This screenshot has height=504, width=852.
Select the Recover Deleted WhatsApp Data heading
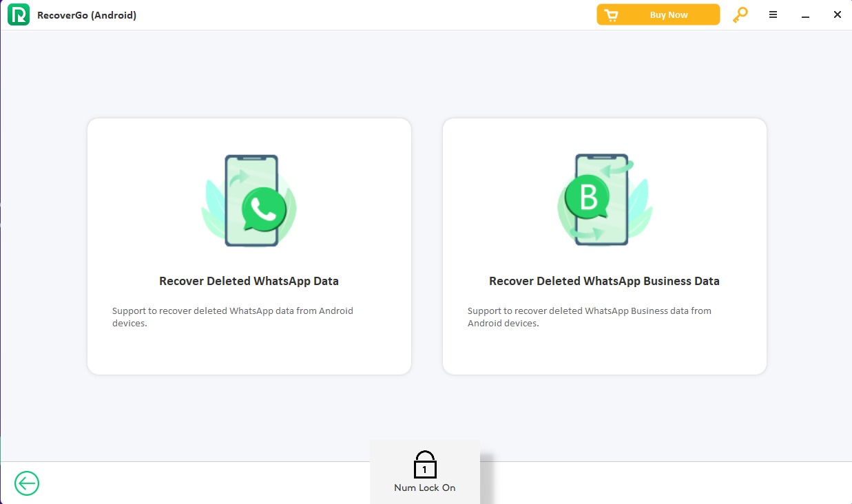click(249, 281)
